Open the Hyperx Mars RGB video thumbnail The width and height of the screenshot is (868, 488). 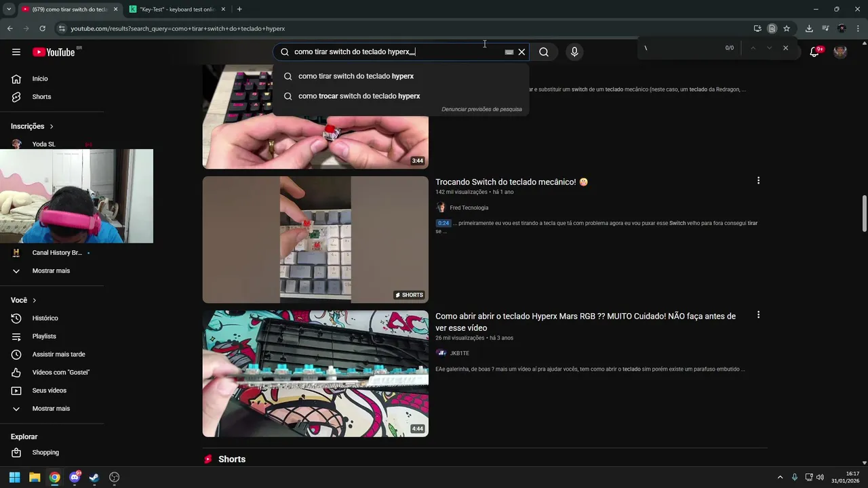[315, 373]
